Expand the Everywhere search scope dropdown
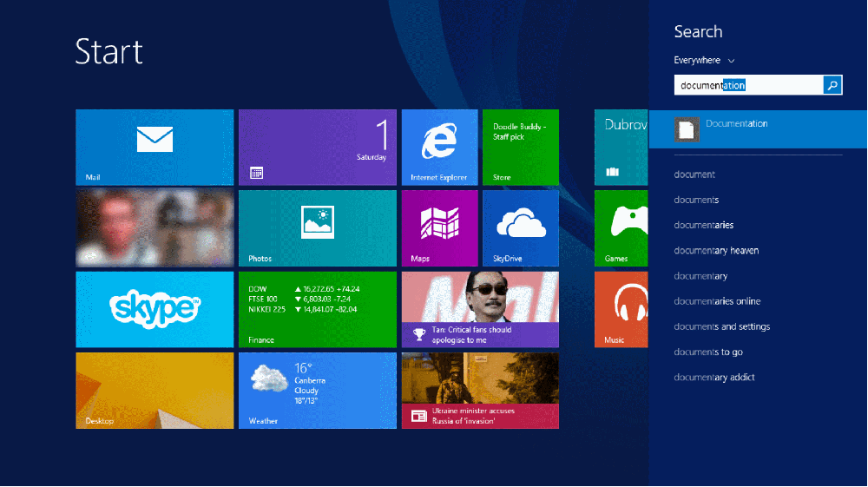 704,60
